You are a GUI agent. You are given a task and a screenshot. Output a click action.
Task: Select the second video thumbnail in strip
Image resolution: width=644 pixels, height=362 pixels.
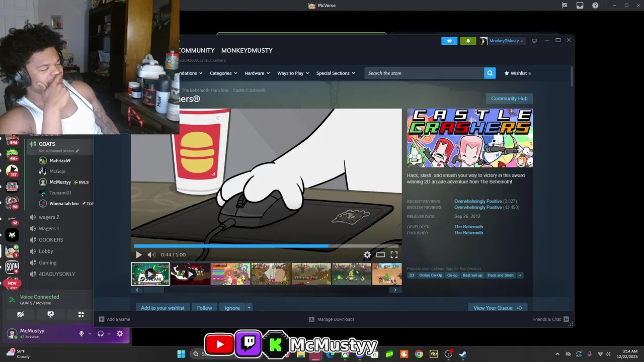(191, 274)
